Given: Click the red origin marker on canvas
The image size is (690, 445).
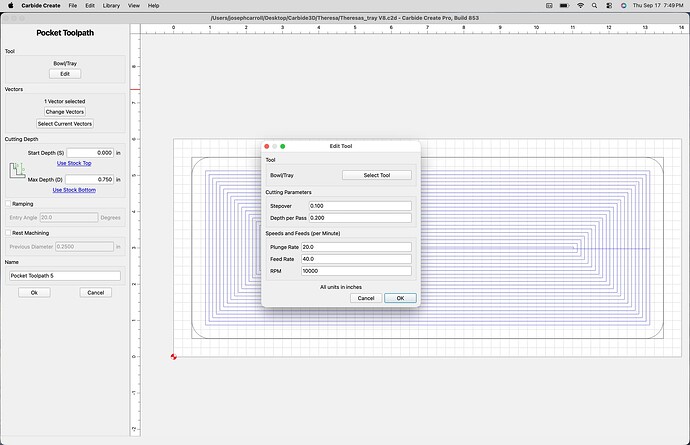Looking at the screenshot, I should pos(173,357).
